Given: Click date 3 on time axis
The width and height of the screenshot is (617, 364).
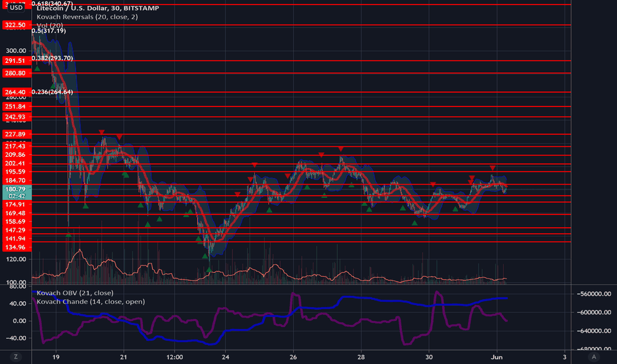Looking at the screenshot, I should 565,357.
